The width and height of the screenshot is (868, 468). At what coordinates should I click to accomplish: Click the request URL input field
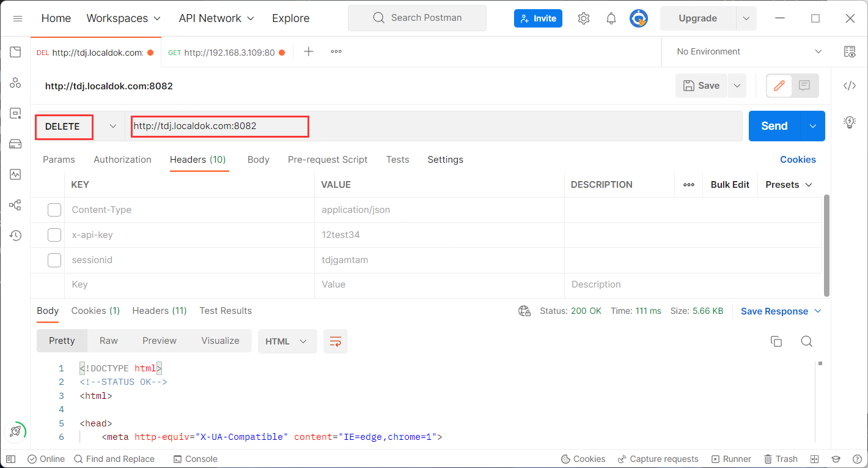pyautogui.click(x=434, y=126)
